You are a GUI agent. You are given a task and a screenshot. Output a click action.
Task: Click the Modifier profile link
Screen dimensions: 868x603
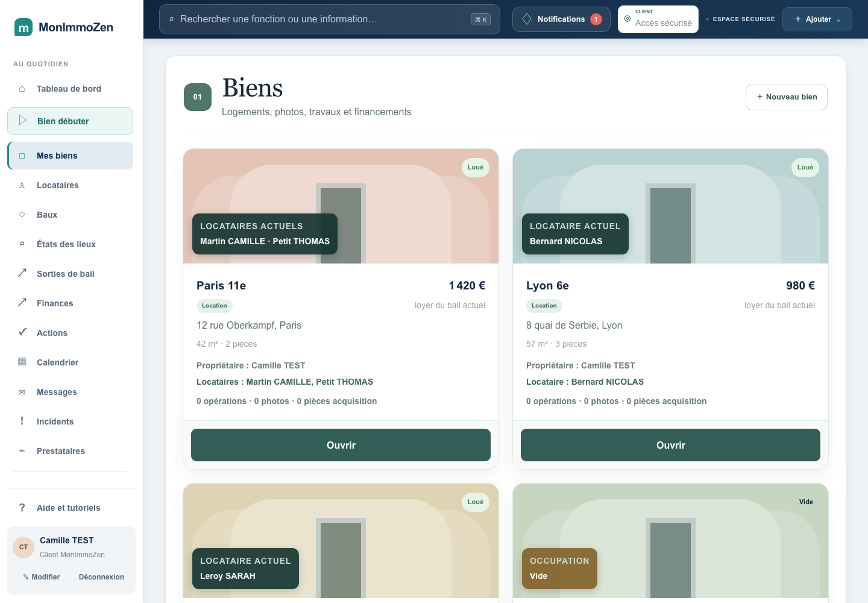pos(42,577)
